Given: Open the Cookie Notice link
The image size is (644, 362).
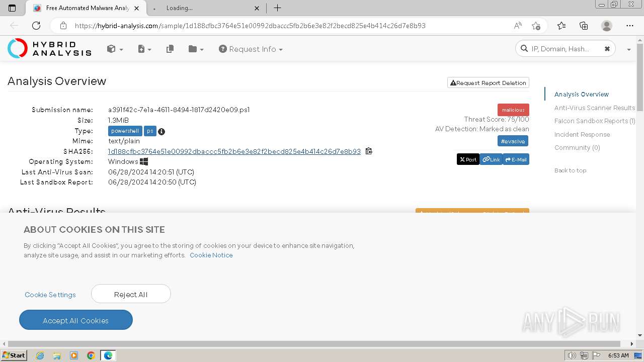Looking at the screenshot, I should click(211, 255).
